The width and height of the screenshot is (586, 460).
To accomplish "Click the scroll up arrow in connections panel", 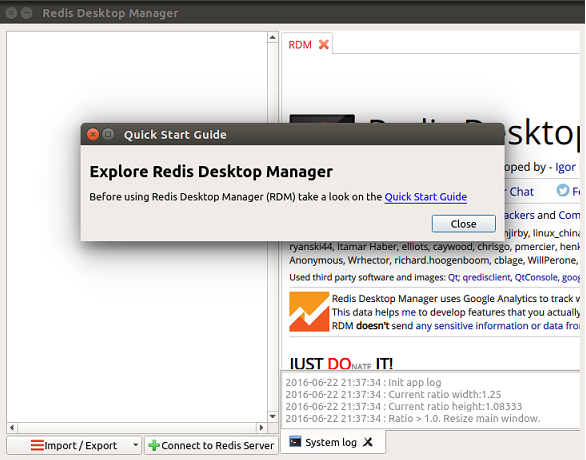I will 273,37.
